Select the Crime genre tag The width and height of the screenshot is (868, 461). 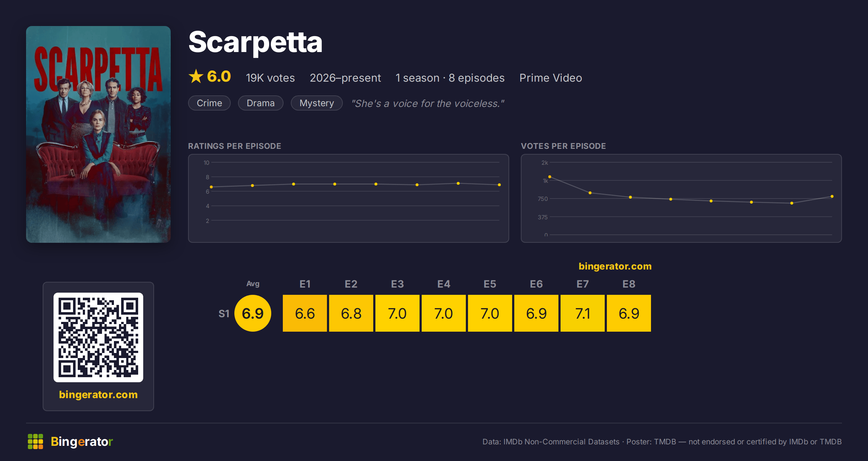pos(209,103)
